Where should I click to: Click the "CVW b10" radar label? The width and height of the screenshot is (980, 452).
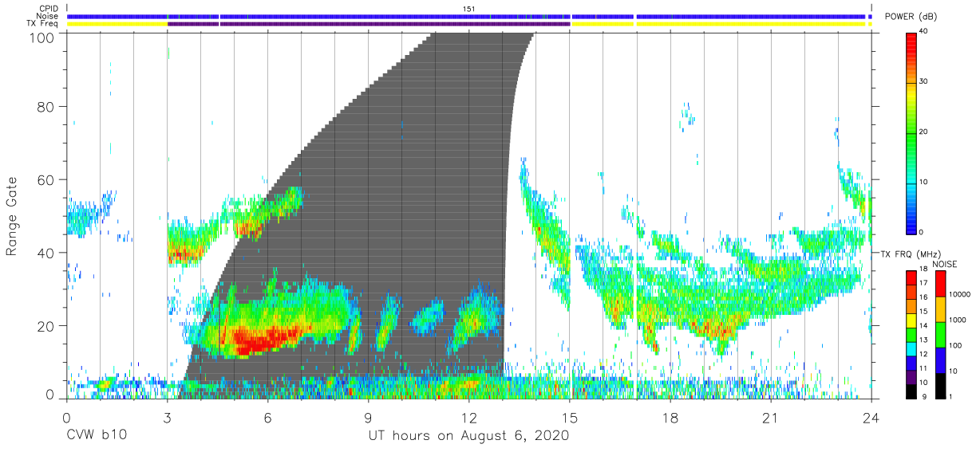click(x=96, y=436)
